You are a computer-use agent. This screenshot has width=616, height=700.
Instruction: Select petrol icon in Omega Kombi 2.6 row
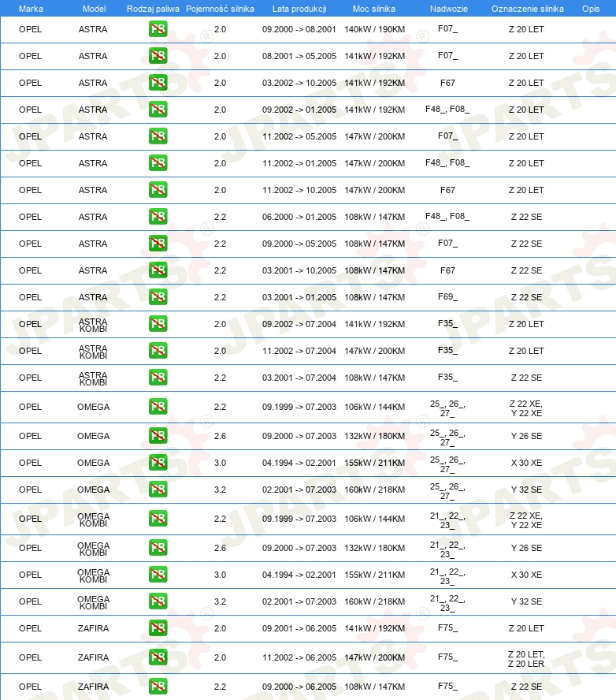(x=158, y=548)
